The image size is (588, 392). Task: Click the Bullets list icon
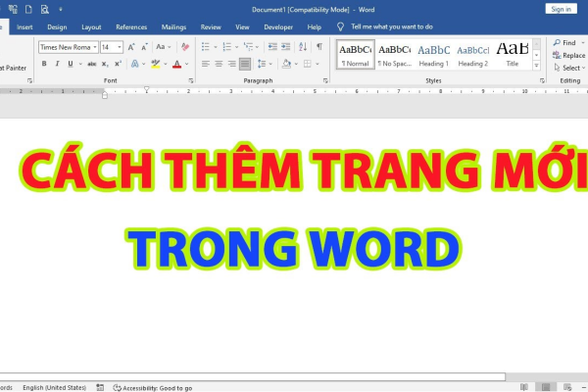pos(205,46)
